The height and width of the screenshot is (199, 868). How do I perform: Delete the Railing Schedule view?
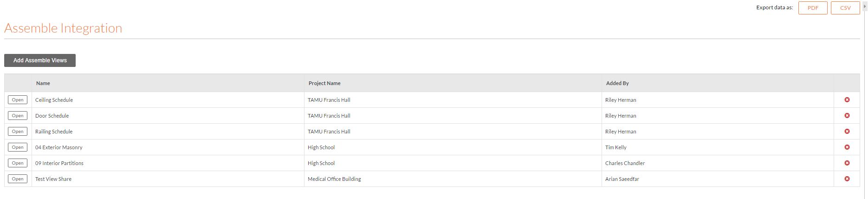coord(847,132)
